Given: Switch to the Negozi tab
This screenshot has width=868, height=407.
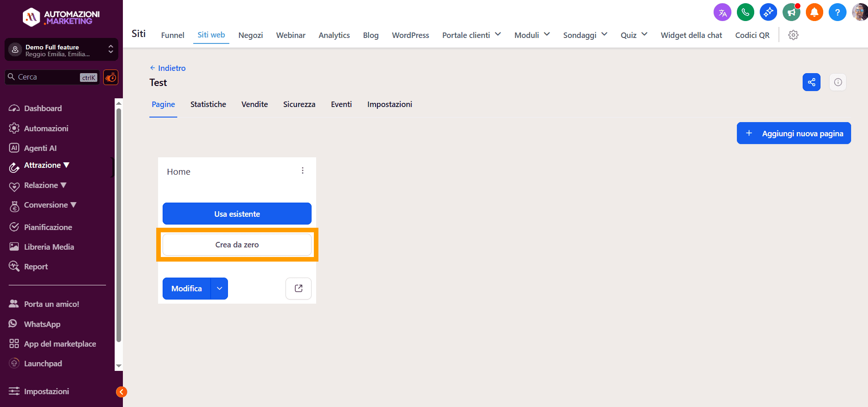Looking at the screenshot, I should coord(251,35).
